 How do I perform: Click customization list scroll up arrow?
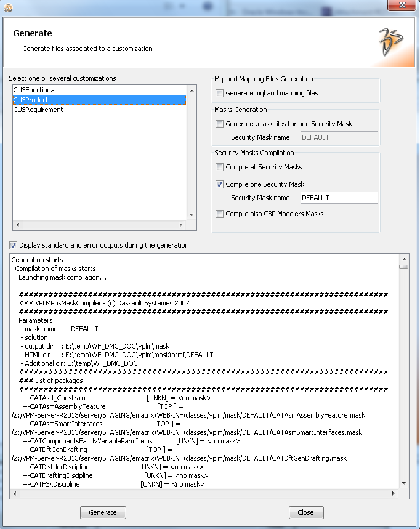[x=192, y=91]
